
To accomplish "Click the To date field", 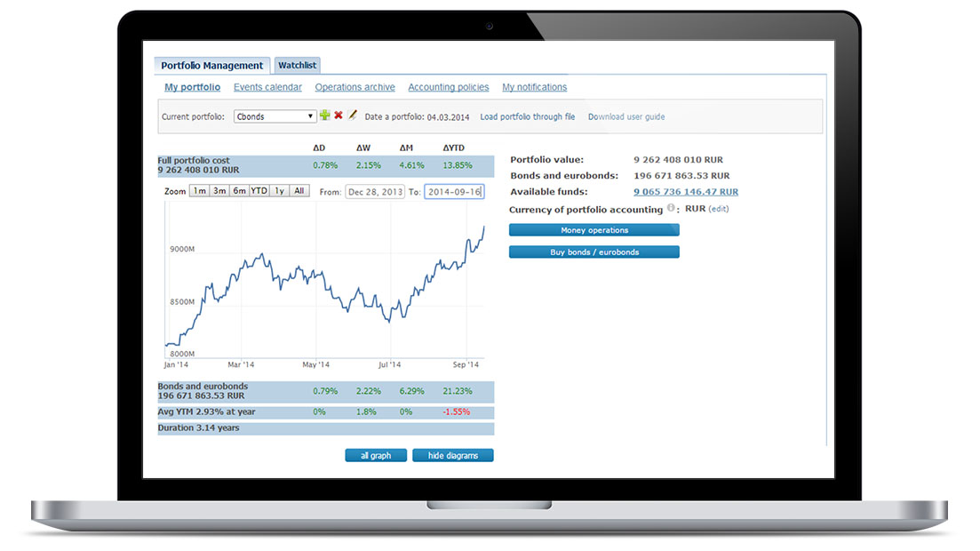I will pyautogui.click(x=454, y=192).
